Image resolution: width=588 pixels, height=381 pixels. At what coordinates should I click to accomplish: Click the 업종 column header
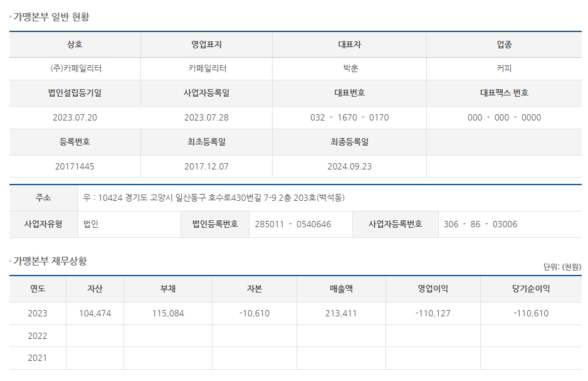(x=504, y=45)
